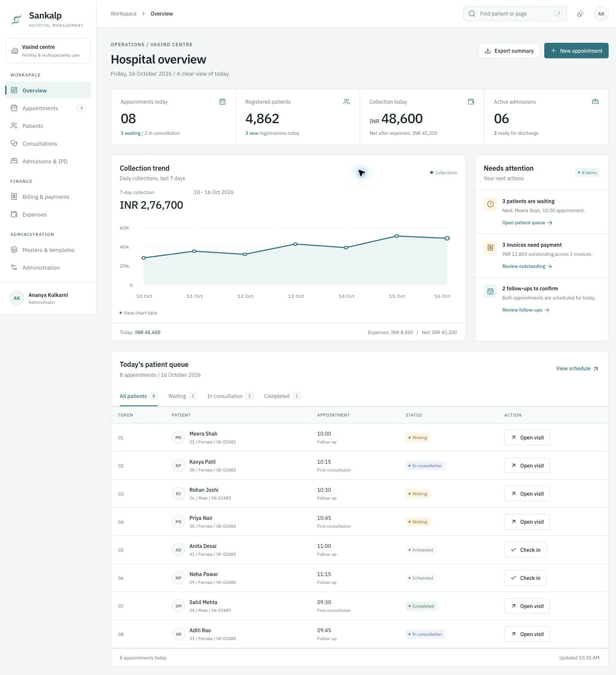
Task: Click Export summary button
Action: [509, 51]
